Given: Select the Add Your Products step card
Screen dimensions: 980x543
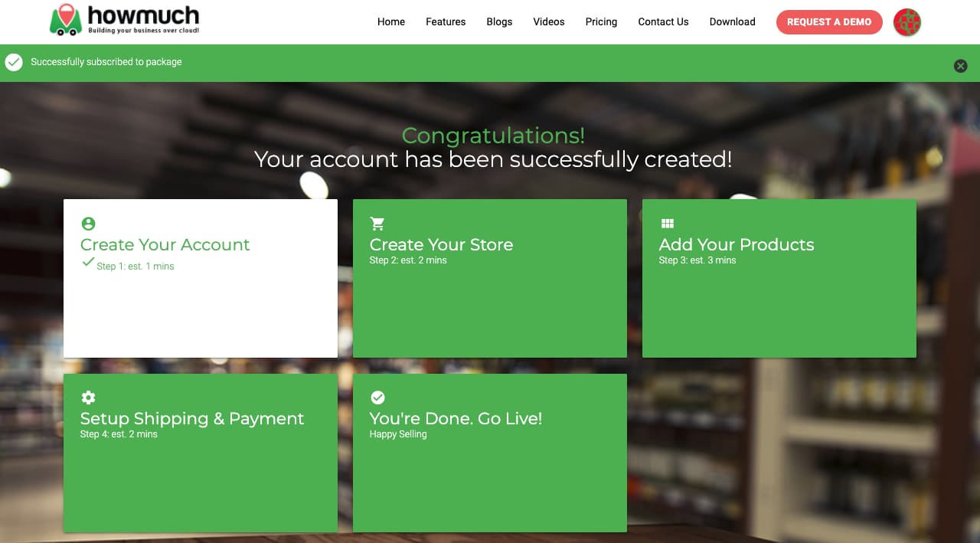Looking at the screenshot, I should click(779, 278).
